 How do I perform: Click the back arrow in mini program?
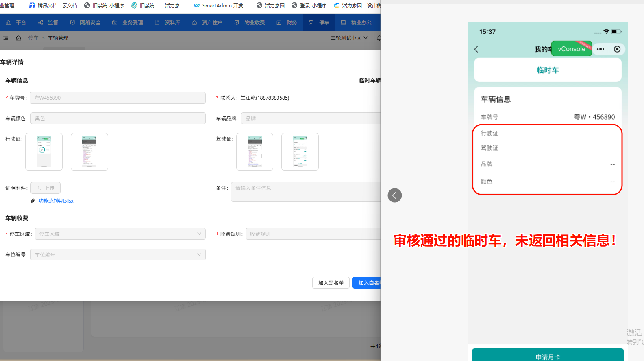pyautogui.click(x=476, y=49)
